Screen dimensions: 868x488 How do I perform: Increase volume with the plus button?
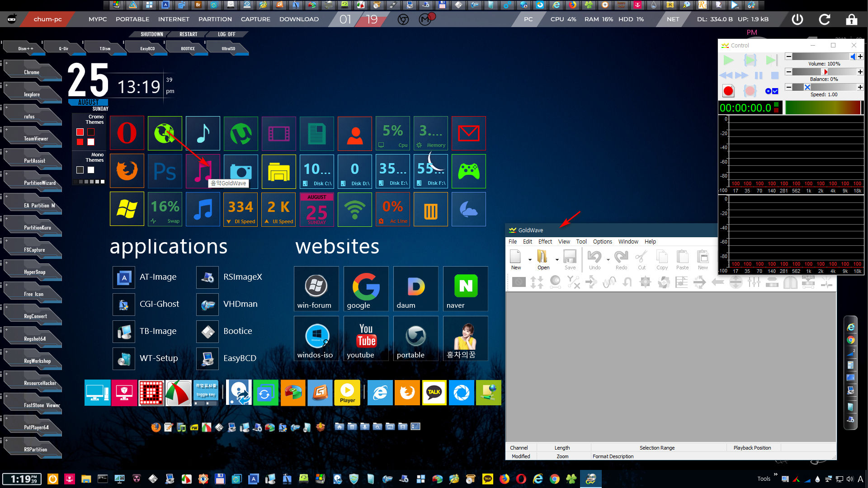[x=860, y=56]
